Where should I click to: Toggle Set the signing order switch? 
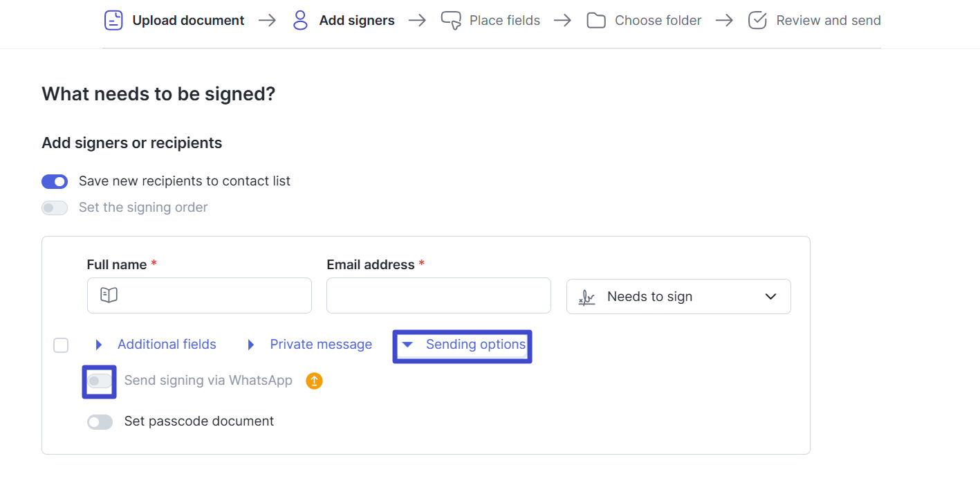tap(55, 208)
